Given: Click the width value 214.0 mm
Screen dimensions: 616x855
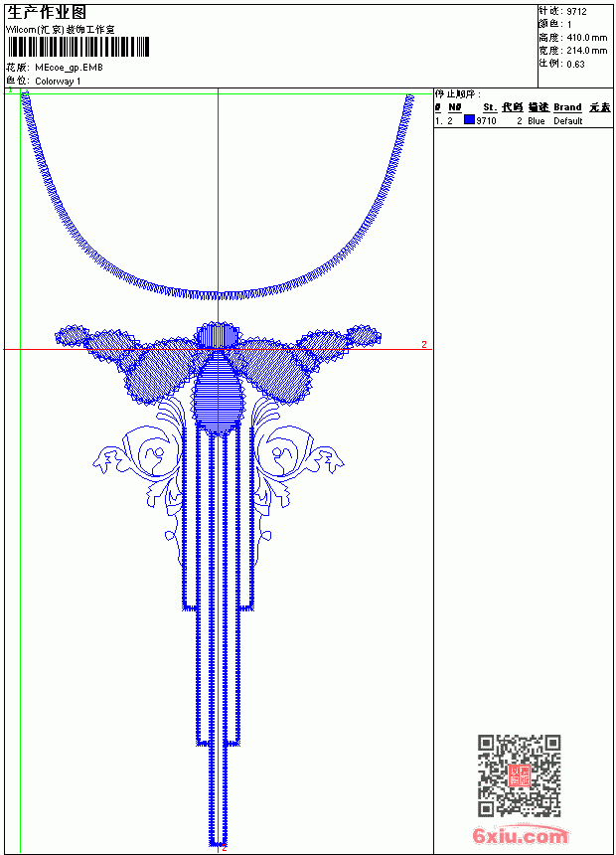Looking at the screenshot, I should pyautogui.click(x=586, y=51).
